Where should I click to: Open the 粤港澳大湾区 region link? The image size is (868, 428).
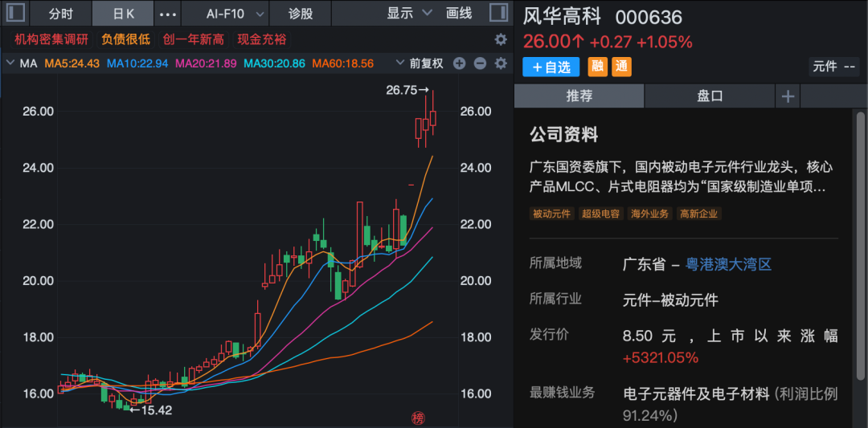[728, 264]
